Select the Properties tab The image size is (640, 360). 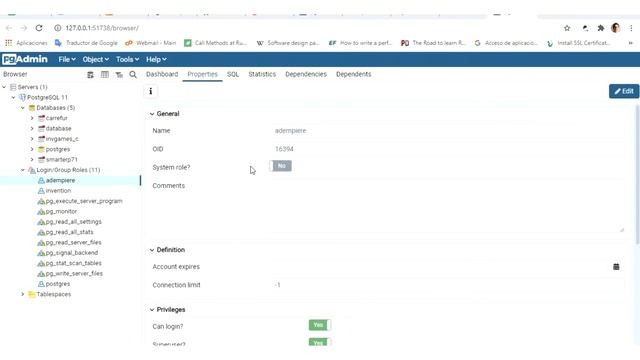pos(202,74)
